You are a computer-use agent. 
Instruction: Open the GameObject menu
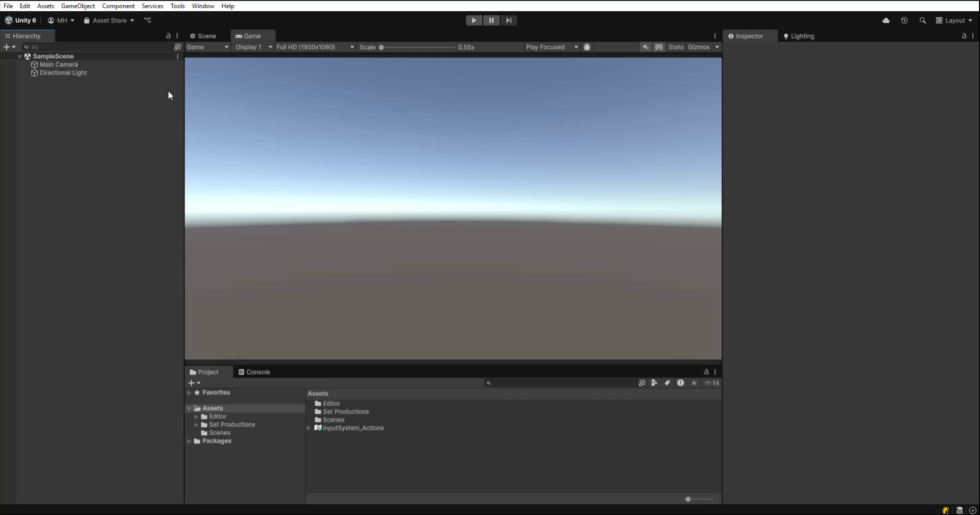tap(78, 6)
